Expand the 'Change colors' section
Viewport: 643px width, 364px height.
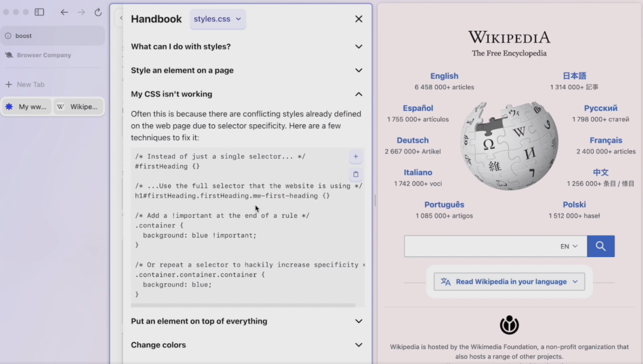click(247, 345)
